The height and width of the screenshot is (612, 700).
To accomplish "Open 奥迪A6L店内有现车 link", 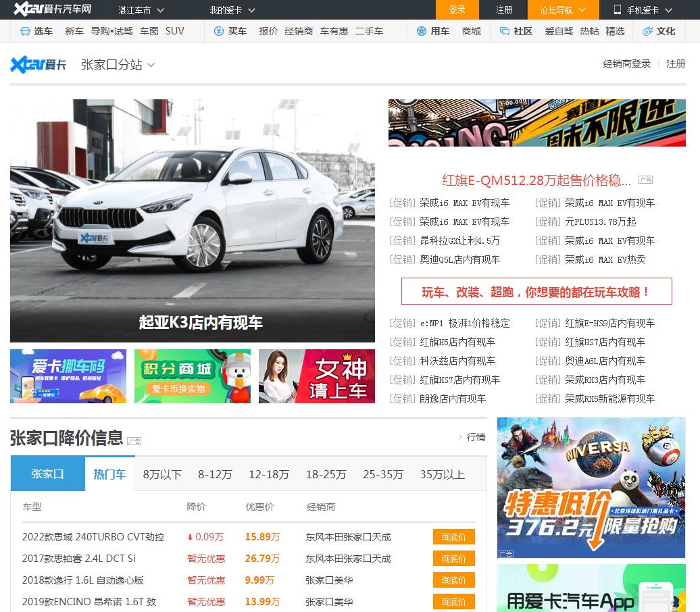I will tap(605, 361).
